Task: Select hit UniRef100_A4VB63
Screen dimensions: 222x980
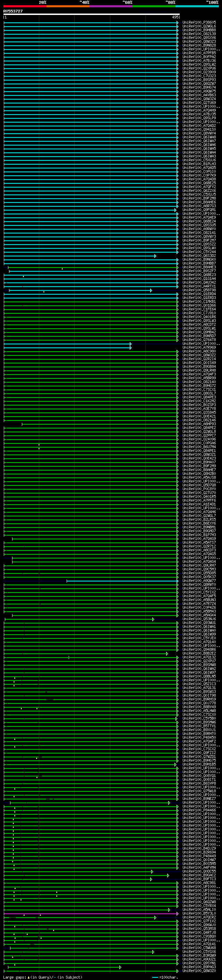Action: click(199, 95)
